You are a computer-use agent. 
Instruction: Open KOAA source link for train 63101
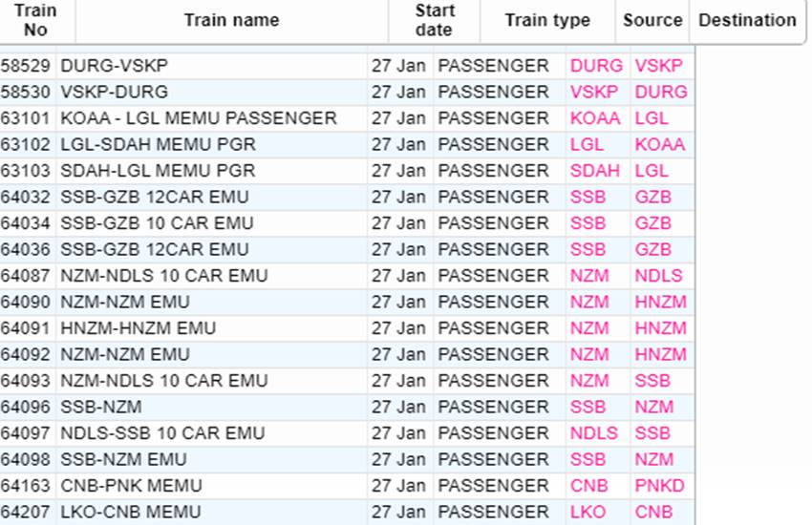pos(595,118)
